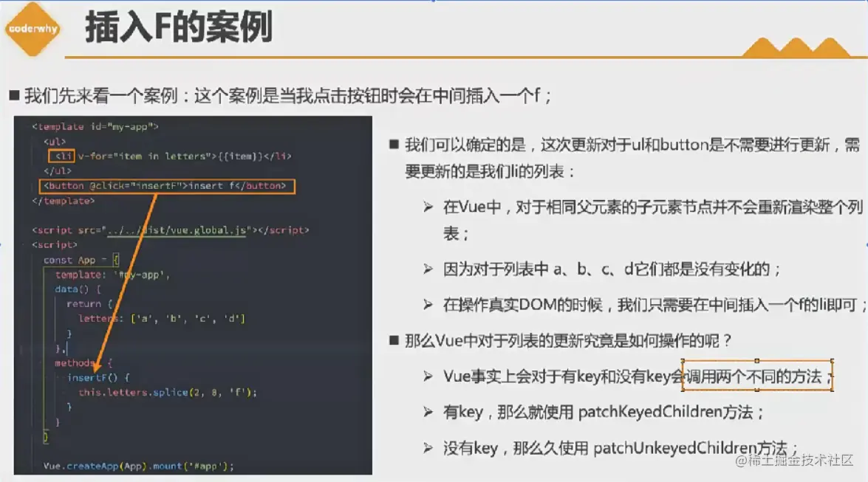Select the letters: ['a', 'b', 'c', 'd'] line

[x=161, y=319]
